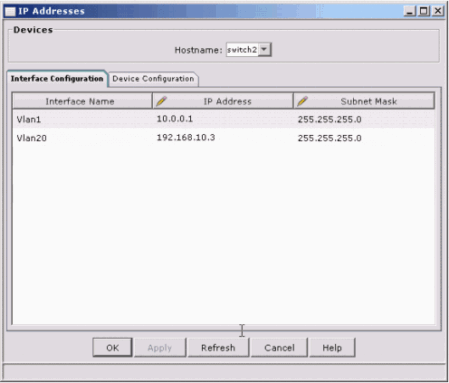Click the pencil icon in Subnet Mask header
Image resolution: width=449 pixels, height=383 pixels.
click(x=302, y=101)
